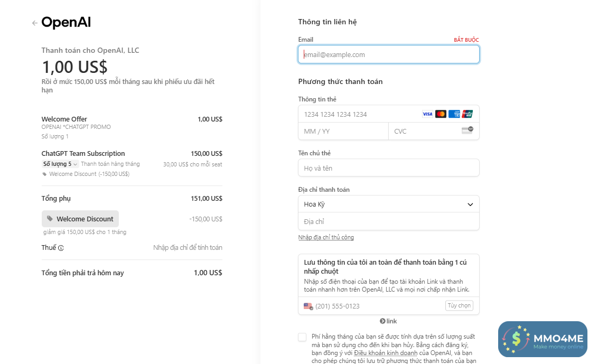Image resolution: width=598 pixels, height=364 pixels.
Task: Click the MMO4ME floating badge
Action: tap(543, 339)
